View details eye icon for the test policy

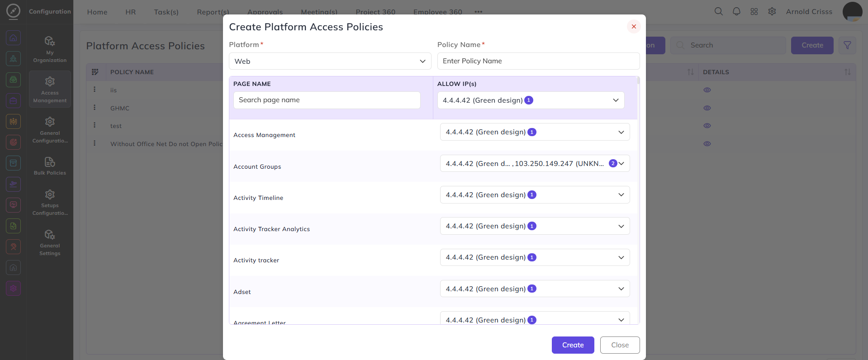707,126
